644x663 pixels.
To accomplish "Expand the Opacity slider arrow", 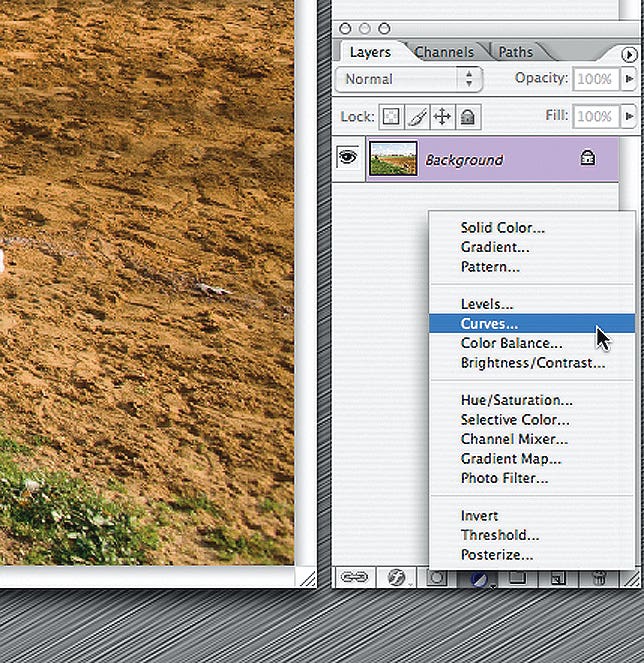I will tap(628, 79).
